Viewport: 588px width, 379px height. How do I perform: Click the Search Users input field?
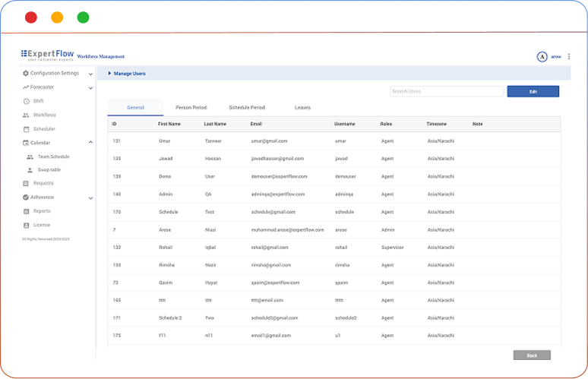[x=446, y=91]
